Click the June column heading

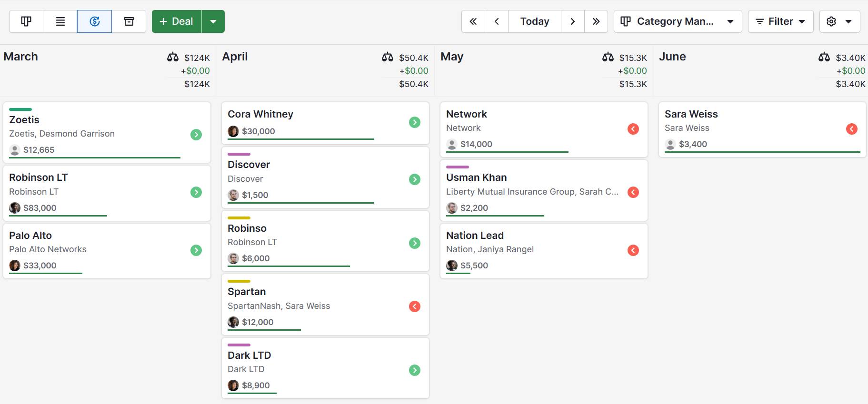tap(672, 57)
